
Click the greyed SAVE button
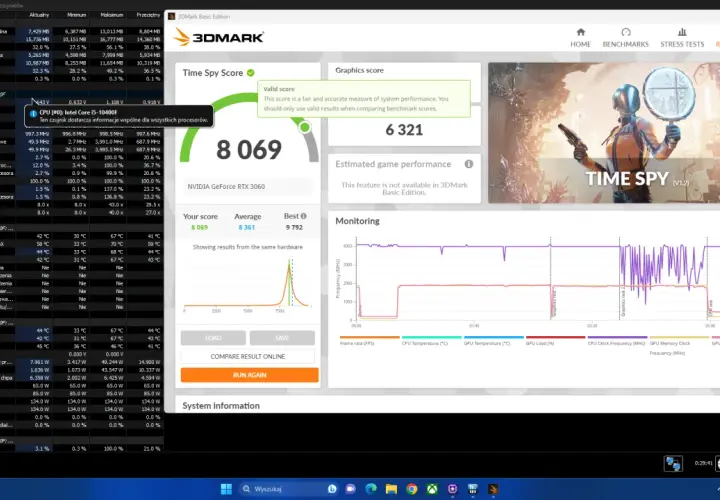pos(282,338)
